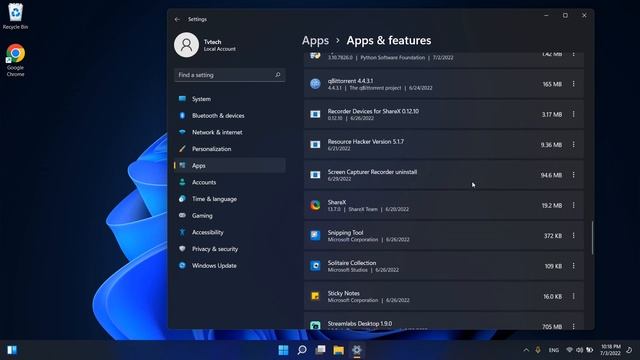Click the Resource Hacker app icon
This screenshot has width=640, height=360.
tap(315, 144)
